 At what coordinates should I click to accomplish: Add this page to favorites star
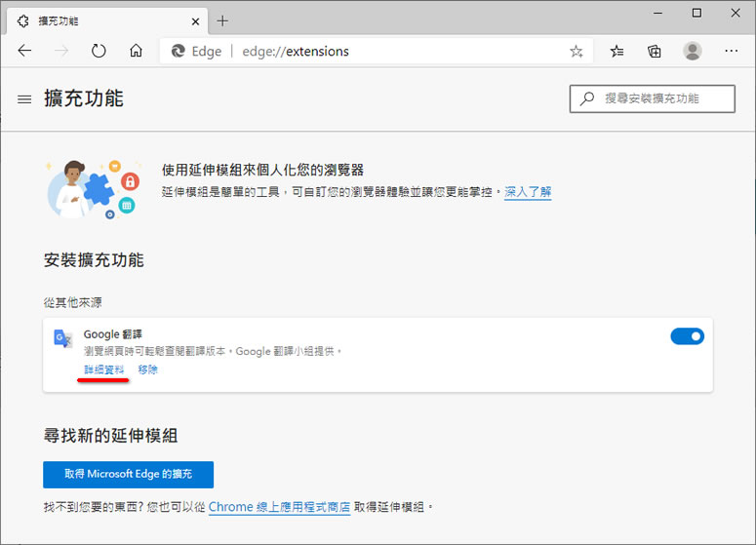[576, 51]
